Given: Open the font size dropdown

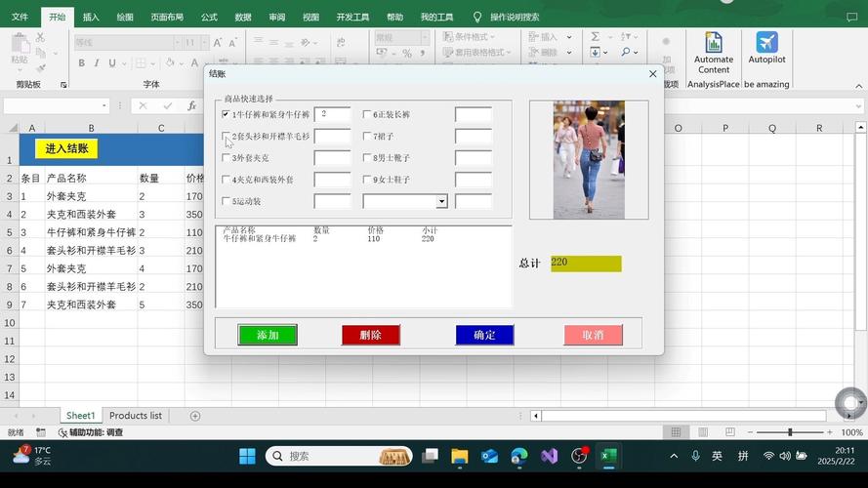Looking at the screenshot, I should click(x=205, y=42).
